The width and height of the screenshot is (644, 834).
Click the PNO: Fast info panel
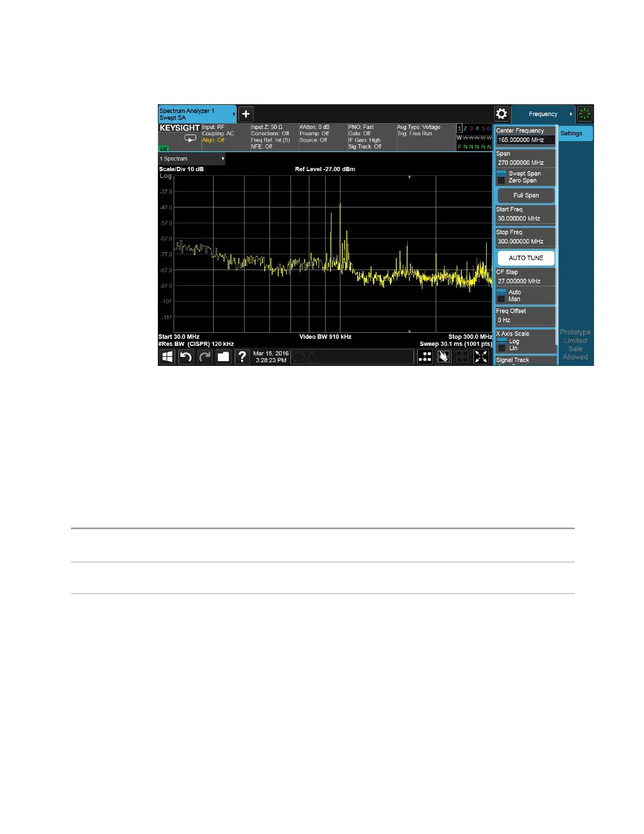click(371, 137)
